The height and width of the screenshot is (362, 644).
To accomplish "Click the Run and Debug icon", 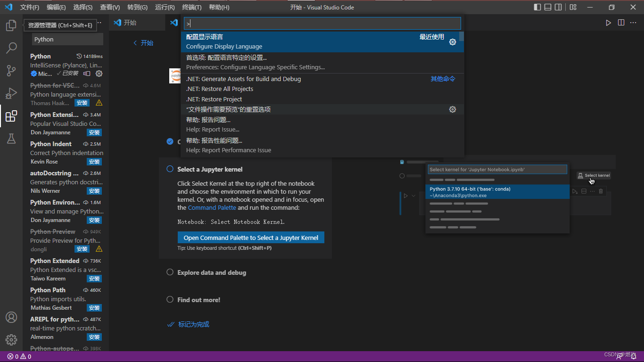I will pyautogui.click(x=11, y=93).
